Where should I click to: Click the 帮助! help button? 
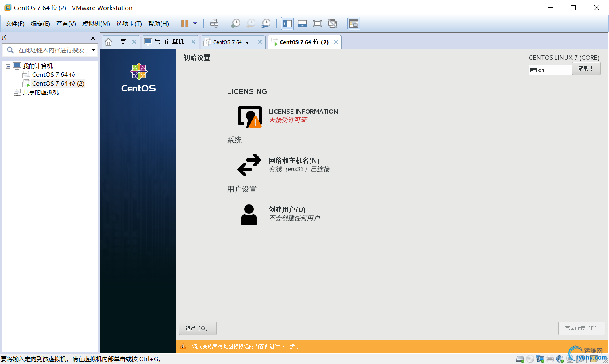coord(586,69)
